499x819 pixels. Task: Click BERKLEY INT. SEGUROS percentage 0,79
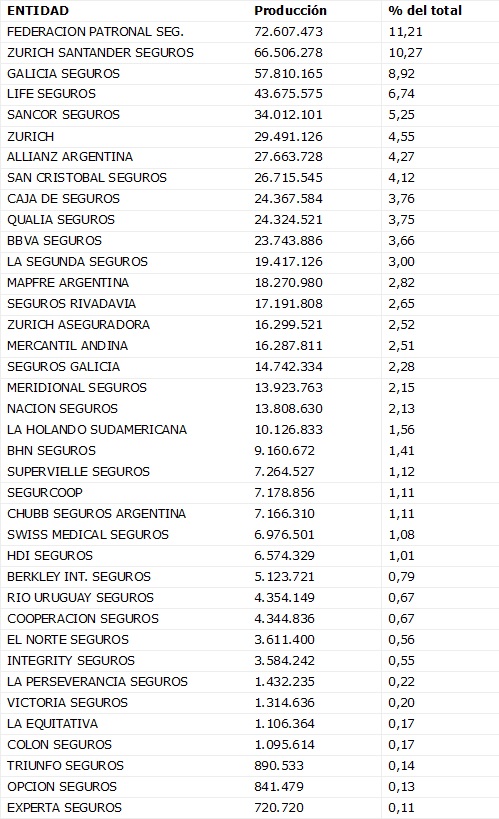(401, 577)
